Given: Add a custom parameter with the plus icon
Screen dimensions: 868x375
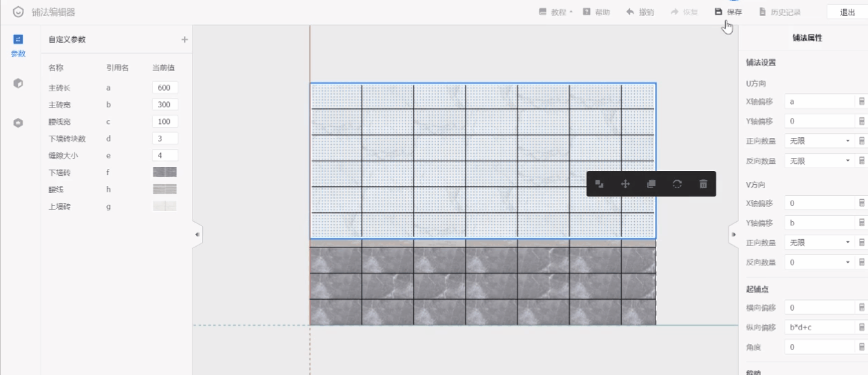Looking at the screenshot, I should click(184, 40).
